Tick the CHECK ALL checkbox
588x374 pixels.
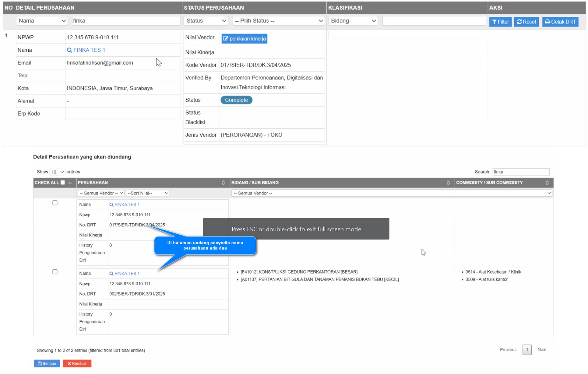62,182
